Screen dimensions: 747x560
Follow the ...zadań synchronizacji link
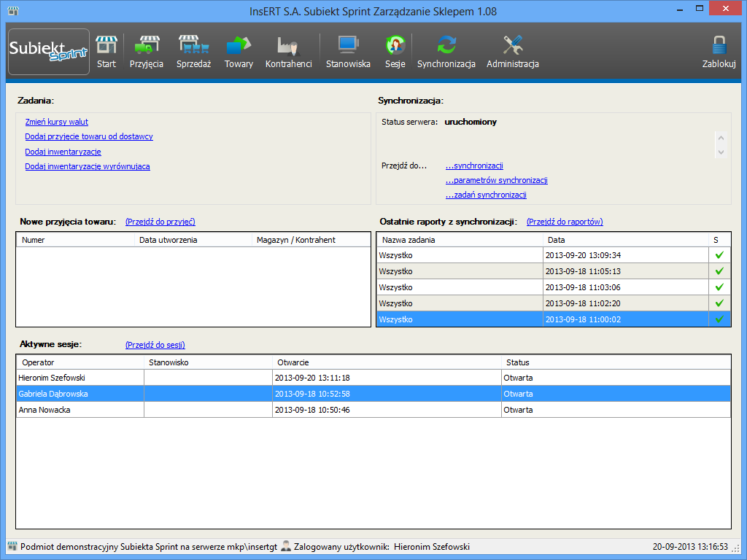click(x=486, y=195)
